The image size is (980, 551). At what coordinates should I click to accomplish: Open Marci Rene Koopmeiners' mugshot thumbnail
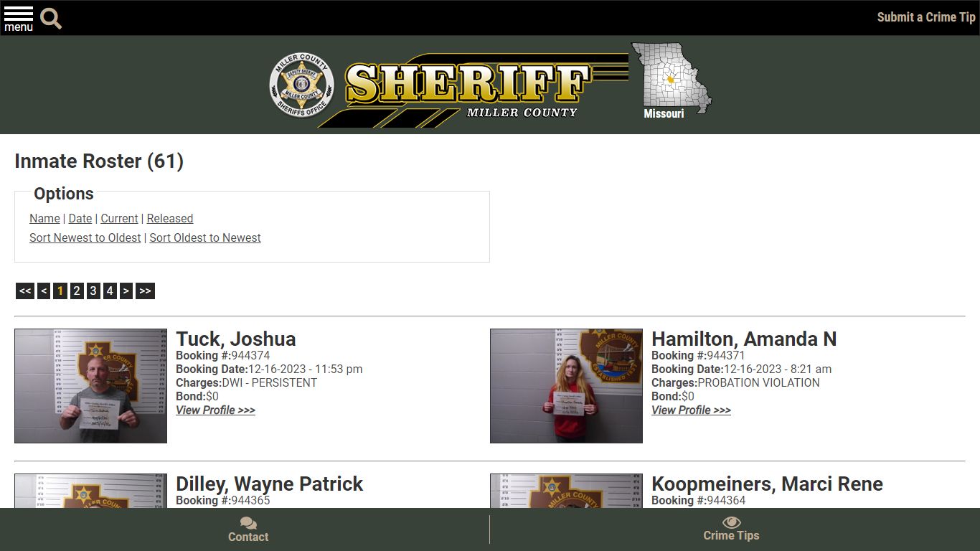pos(566,491)
